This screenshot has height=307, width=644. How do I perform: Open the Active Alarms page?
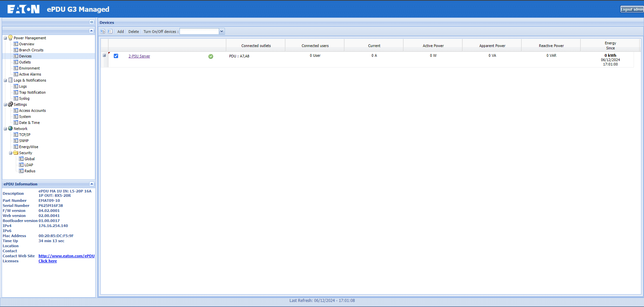(x=30, y=74)
